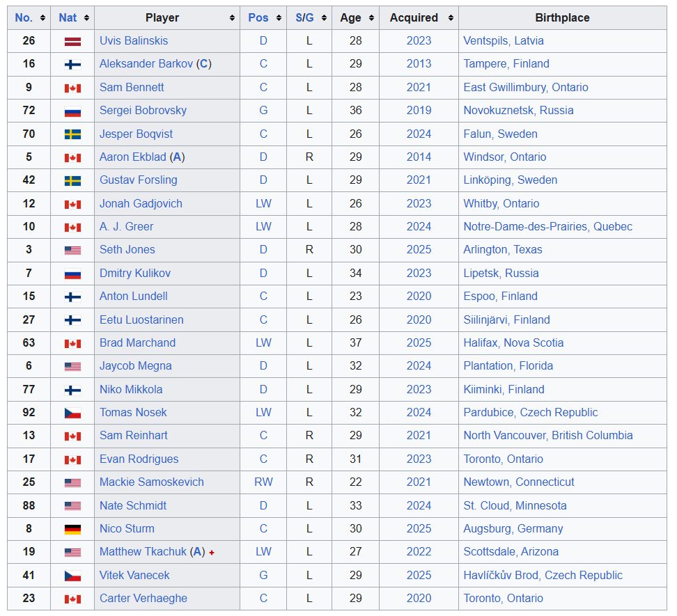Click the alternate (A) link next to Ekblad

click(x=177, y=157)
